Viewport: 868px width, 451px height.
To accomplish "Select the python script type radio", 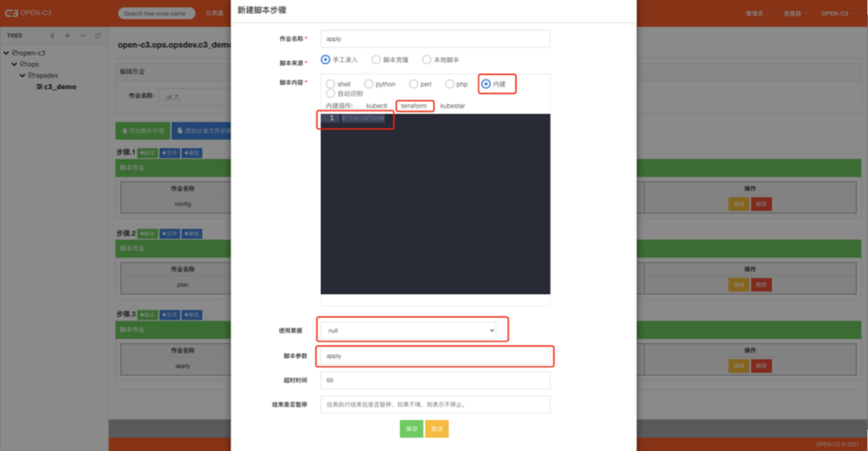I will point(369,84).
